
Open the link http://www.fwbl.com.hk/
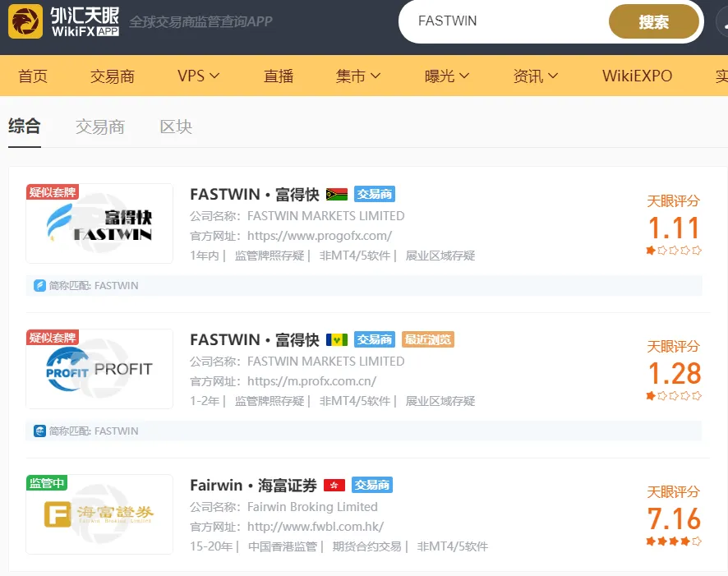click(316, 527)
